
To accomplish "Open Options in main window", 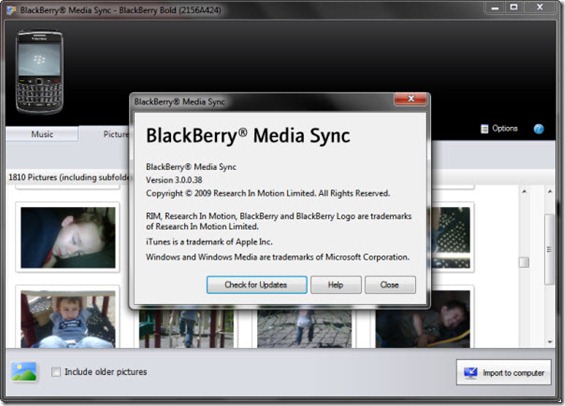I will [x=499, y=129].
